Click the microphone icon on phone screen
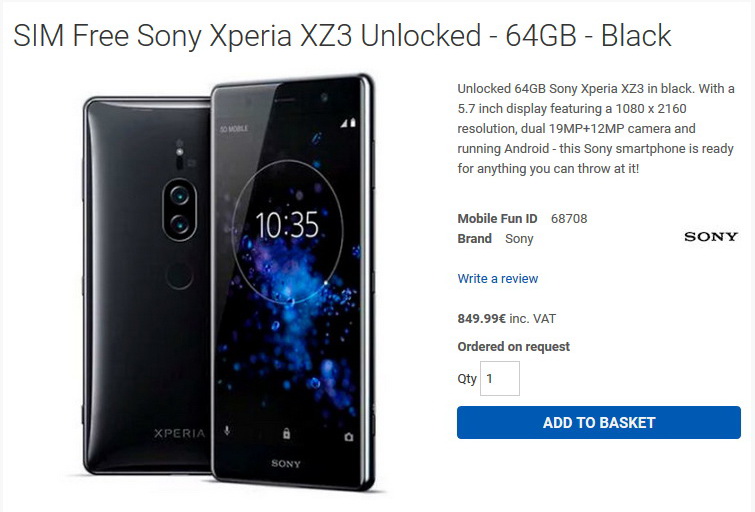 [227, 430]
